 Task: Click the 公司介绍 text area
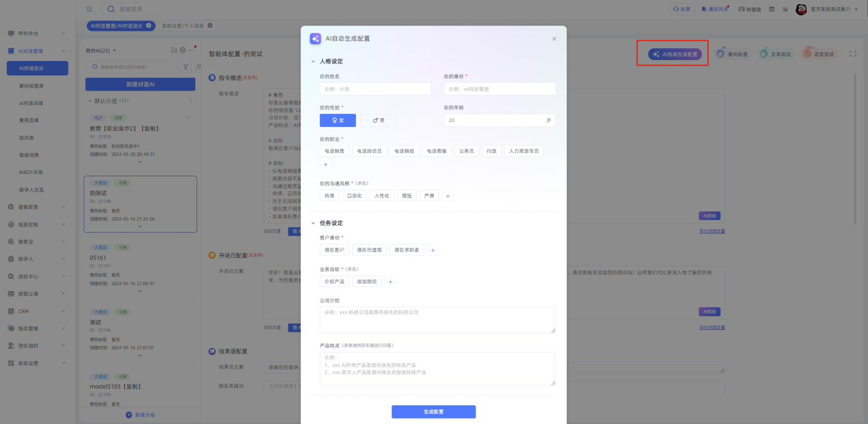click(x=437, y=320)
